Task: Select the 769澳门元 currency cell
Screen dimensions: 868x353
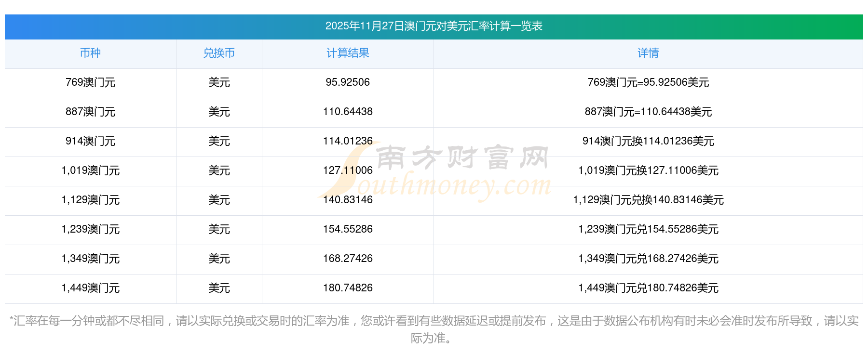Action: 90,82
